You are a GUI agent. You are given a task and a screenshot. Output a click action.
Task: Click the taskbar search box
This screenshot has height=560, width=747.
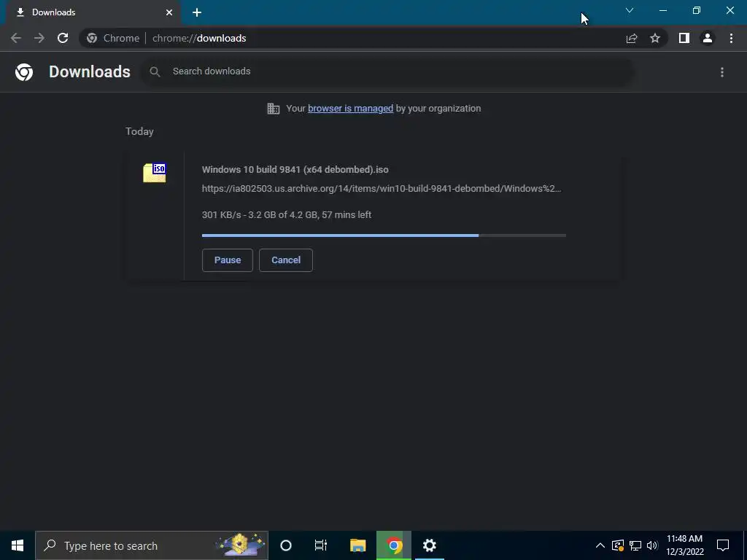pyautogui.click(x=152, y=545)
